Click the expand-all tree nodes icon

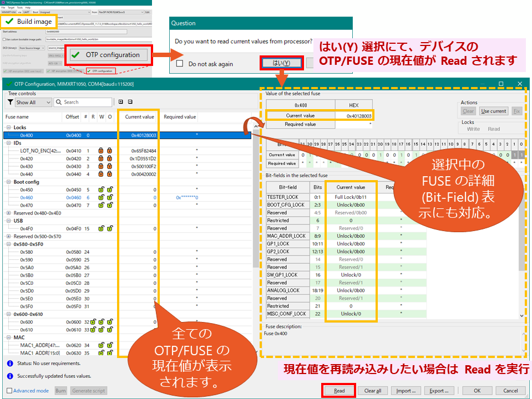click(120, 102)
